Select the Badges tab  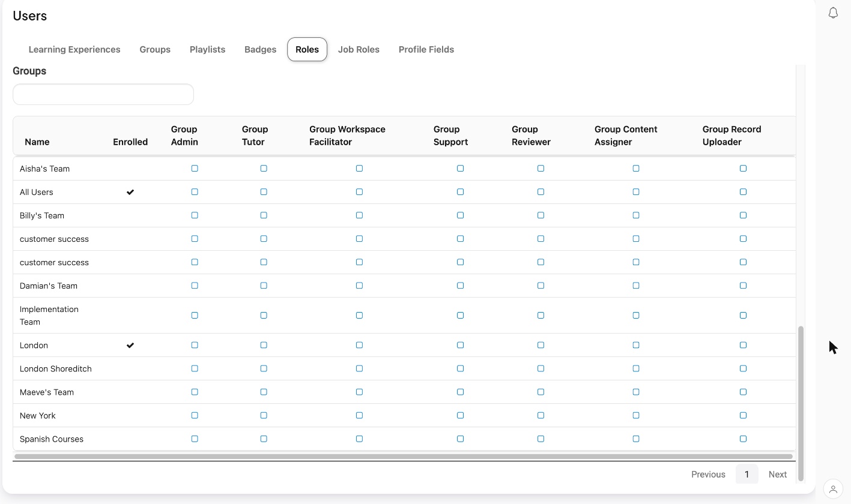click(x=260, y=49)
